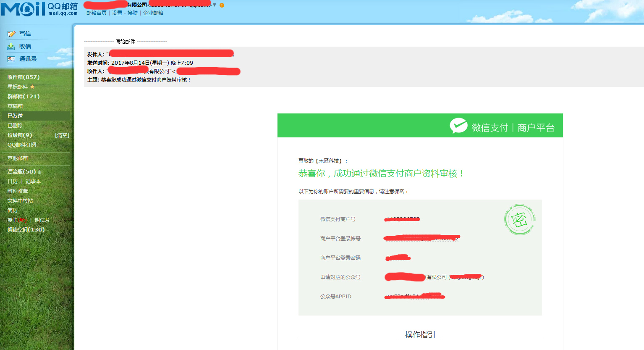Viewport: 644px width, 350px height.
Task: Open 文件中转站 in sidebar
Action: [x=20, y=201]
